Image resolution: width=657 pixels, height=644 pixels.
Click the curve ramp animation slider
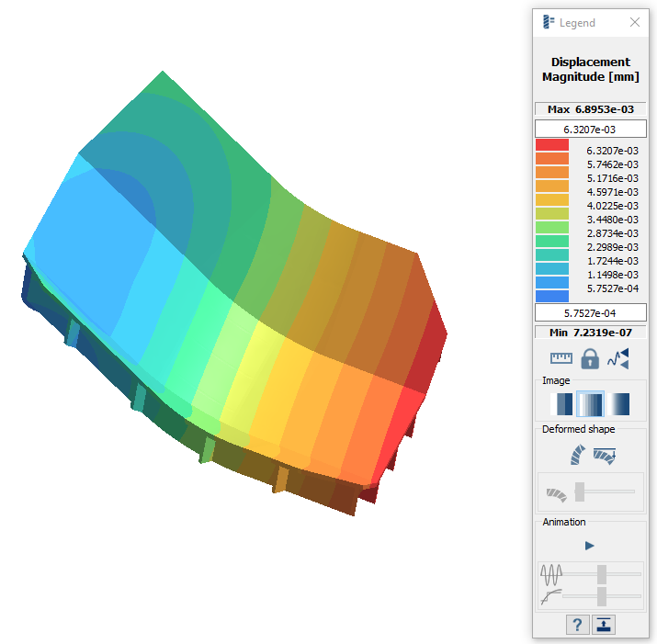tap(601, 597)
